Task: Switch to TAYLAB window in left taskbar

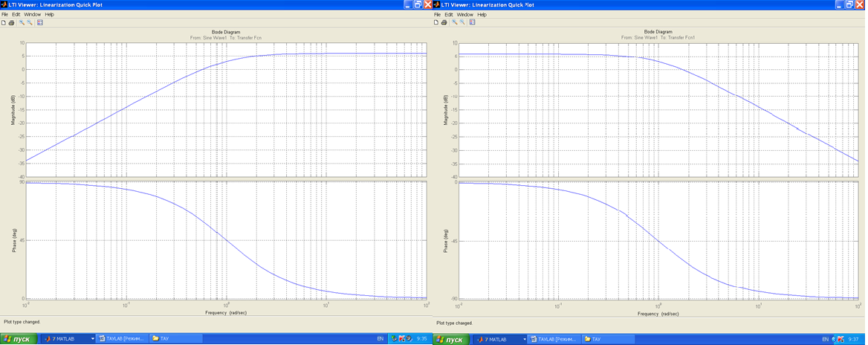Action: (123, 339)
